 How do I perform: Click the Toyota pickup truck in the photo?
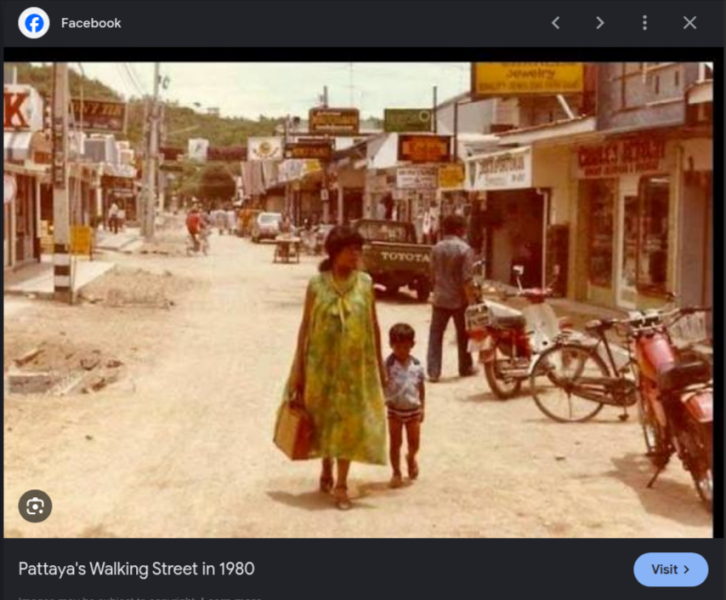click(x=395, y=258)
